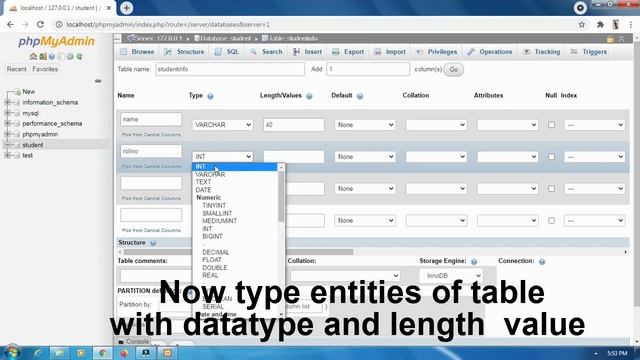Bookmark page with the star icon

(582, 24)
